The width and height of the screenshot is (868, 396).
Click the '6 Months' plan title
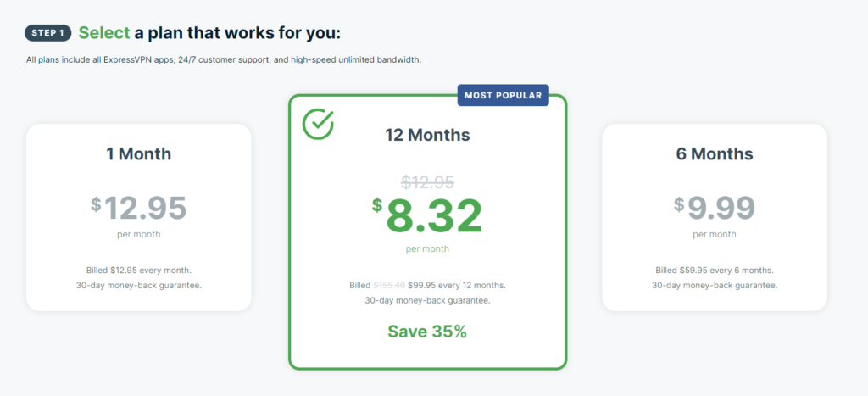(714, 153)
